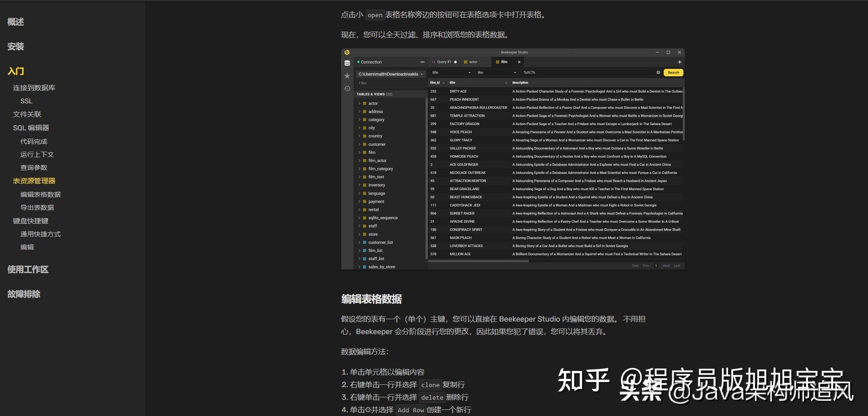The width and height of the screenshot is (868, 416).
Task: Click the table icon beside city in the tree
Action: pyautogui.click(x=364, y=128)
